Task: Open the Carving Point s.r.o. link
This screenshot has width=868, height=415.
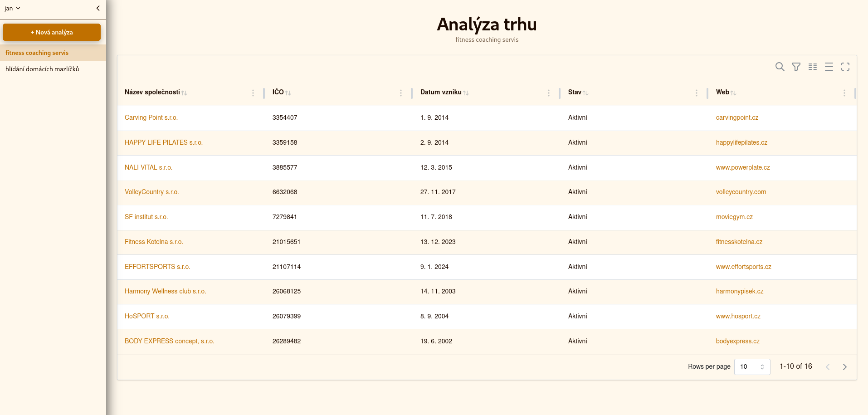Action: tap(151, 117)
